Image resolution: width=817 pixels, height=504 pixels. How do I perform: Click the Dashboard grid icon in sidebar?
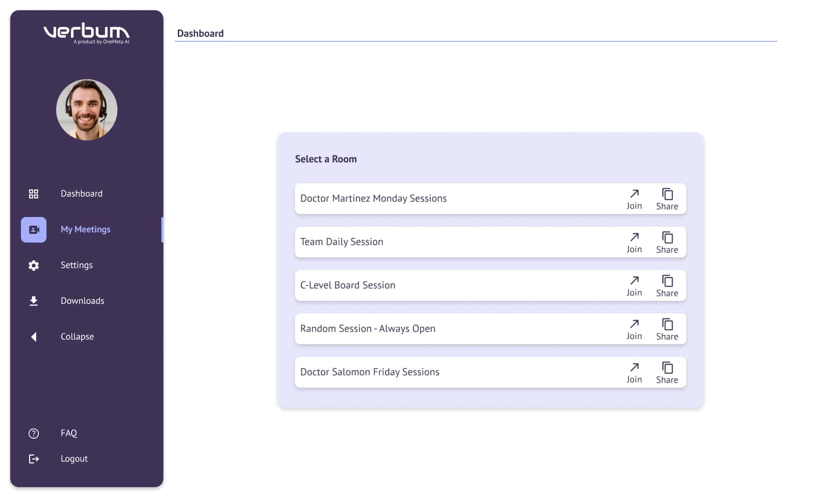(34, 194)
